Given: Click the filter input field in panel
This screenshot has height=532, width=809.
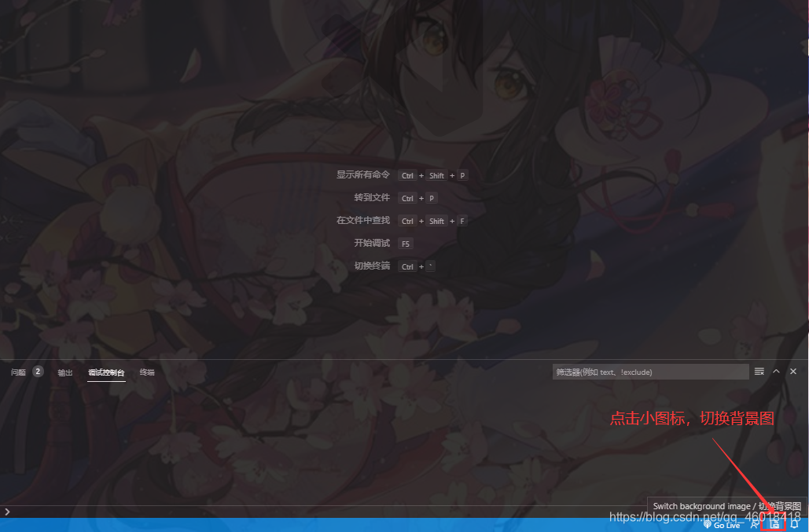Looking at the screenshot, I should coord(651,372).
